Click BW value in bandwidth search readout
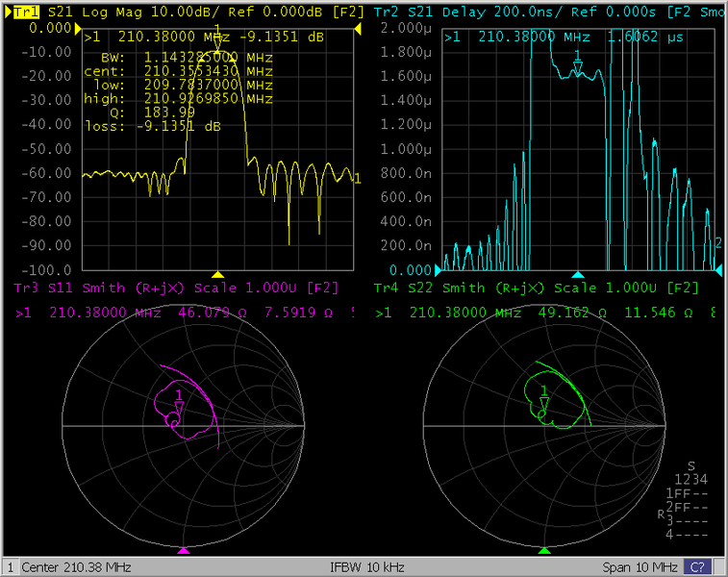The image size is (728, 577). [x=179, y=58]
